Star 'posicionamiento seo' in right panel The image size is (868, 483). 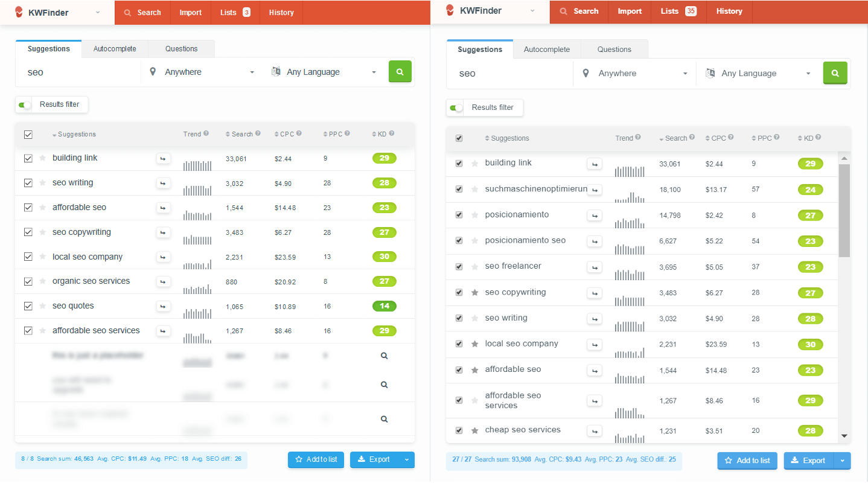(474, 241)
